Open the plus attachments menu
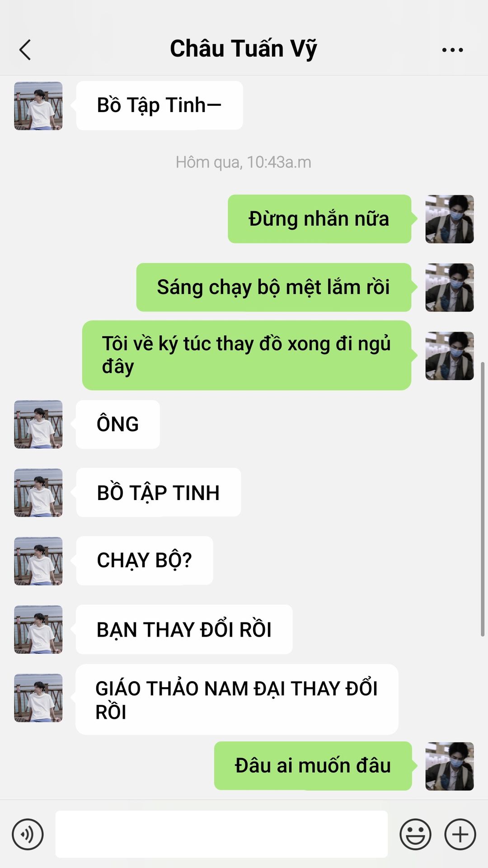 click(x=460, y=834)
